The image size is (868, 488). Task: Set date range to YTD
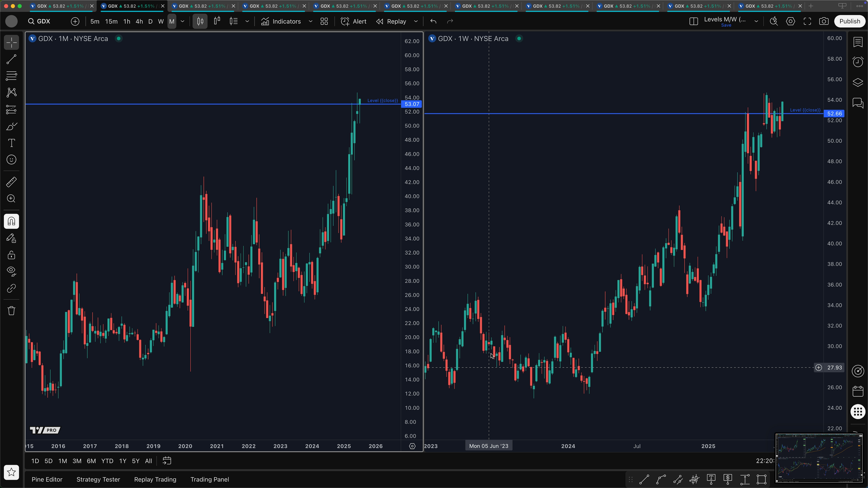coord(107,461)
